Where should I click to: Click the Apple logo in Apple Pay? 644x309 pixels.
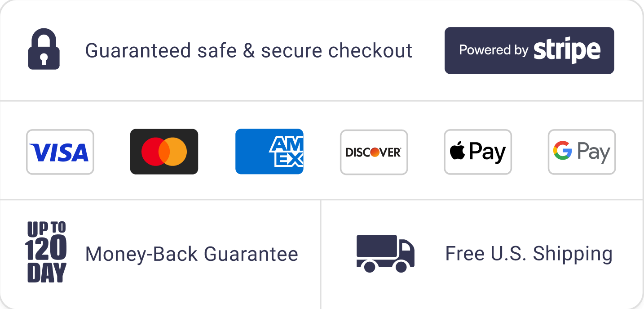click(458, 151)
